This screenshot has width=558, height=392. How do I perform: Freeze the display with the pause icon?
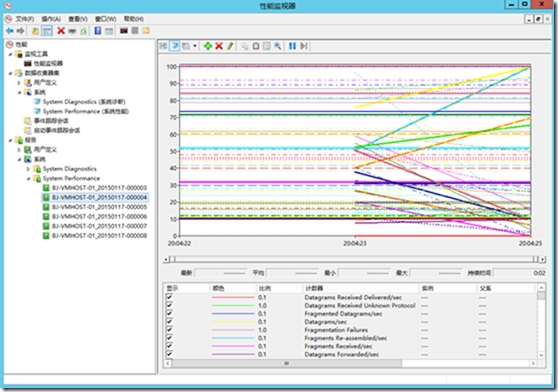293,46
